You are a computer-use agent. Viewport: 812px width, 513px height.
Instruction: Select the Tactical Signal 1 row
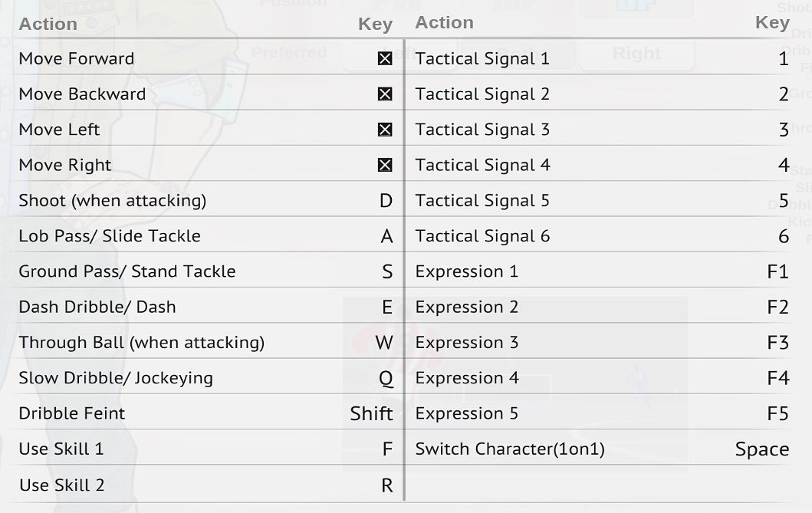[602, 58]
